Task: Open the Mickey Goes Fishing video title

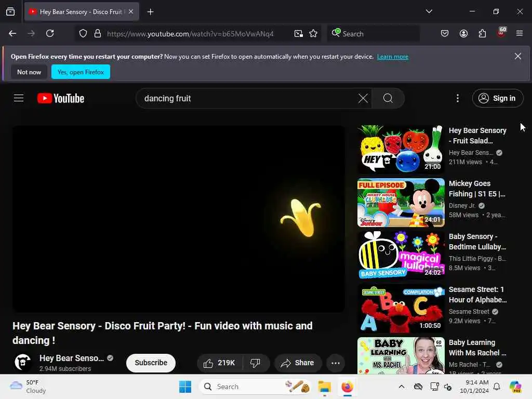Action: click(477, 189)
